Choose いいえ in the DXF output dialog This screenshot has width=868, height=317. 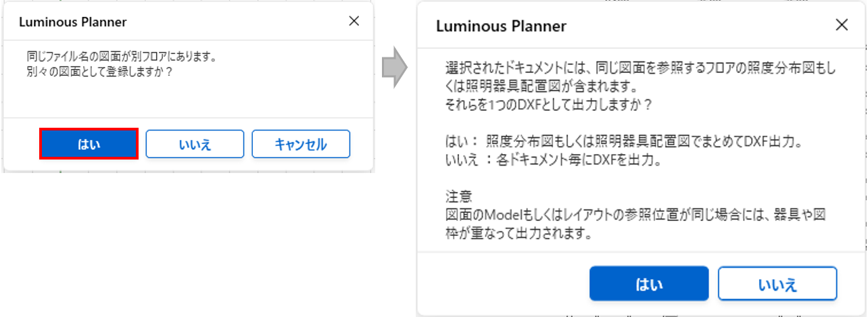tap(777, 283)
